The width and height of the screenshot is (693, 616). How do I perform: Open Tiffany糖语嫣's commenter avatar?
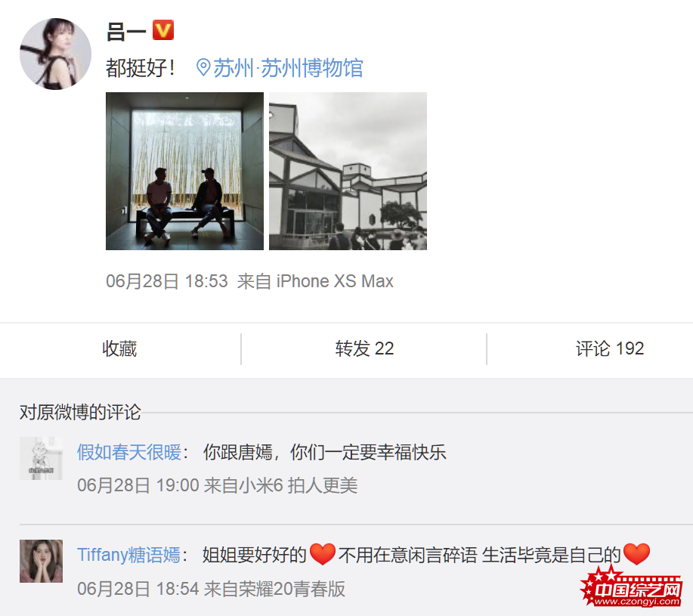click(41, 561)
